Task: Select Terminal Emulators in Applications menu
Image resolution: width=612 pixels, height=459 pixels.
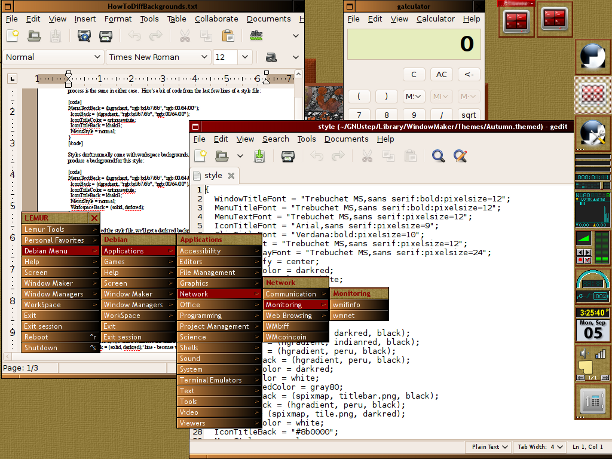Action: (219, 380)
